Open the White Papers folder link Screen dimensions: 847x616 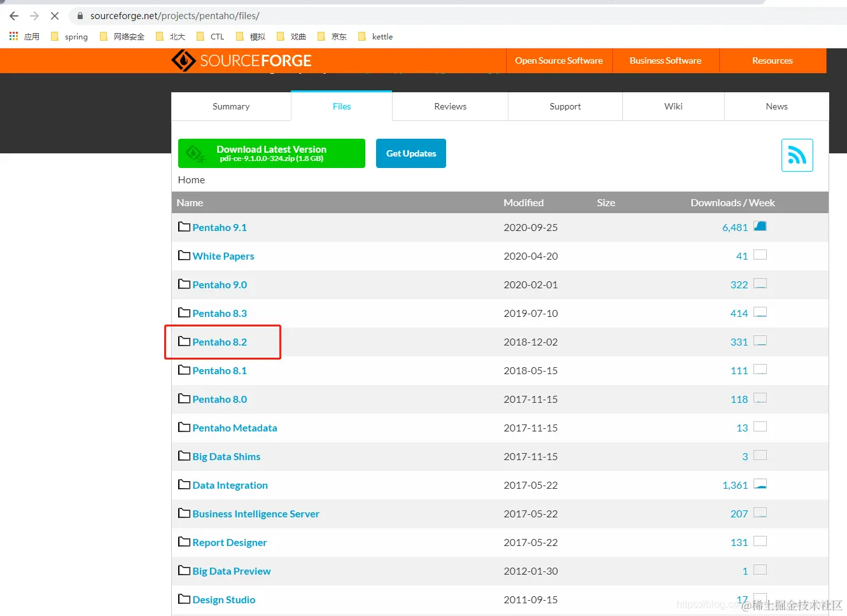(223, 256)
